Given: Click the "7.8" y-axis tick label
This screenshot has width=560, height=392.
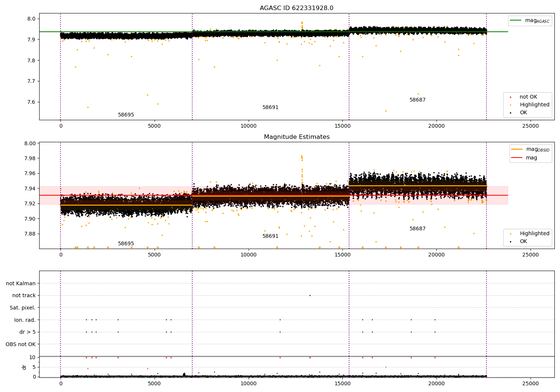Looking at the screenshot, I should coord(31,60).
